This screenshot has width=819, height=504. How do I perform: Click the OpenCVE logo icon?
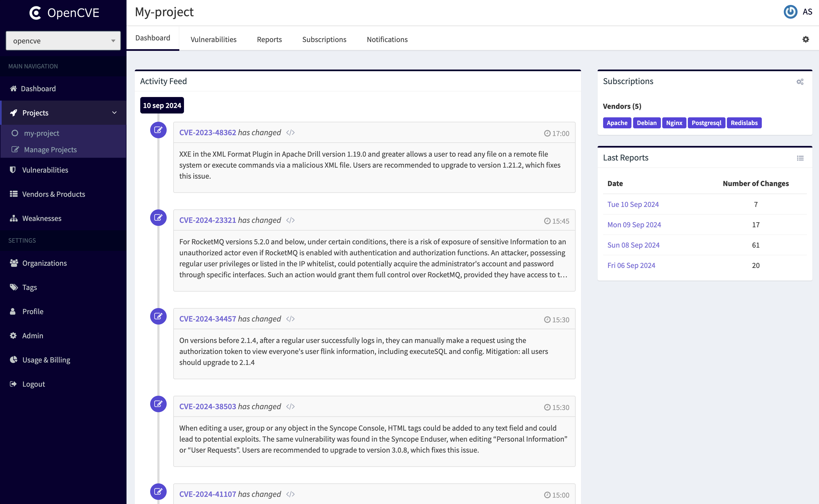(35, 13)
